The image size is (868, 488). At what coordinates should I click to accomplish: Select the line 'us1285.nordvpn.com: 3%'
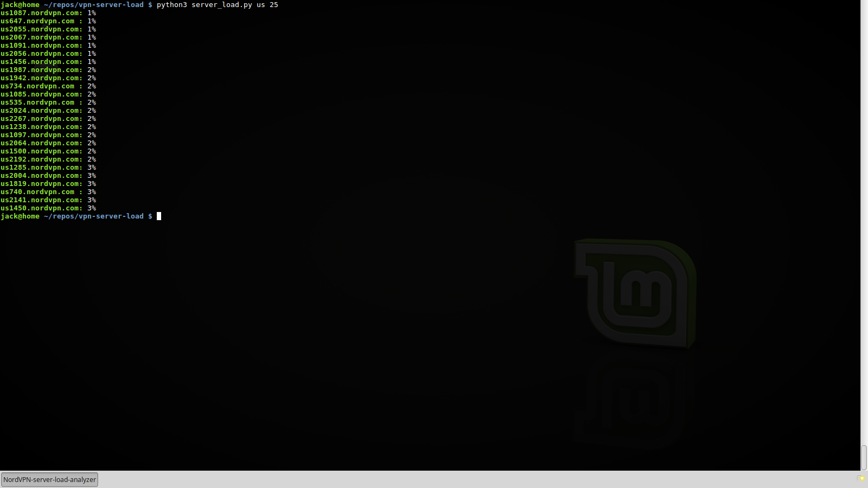click(x=48, y=168)
